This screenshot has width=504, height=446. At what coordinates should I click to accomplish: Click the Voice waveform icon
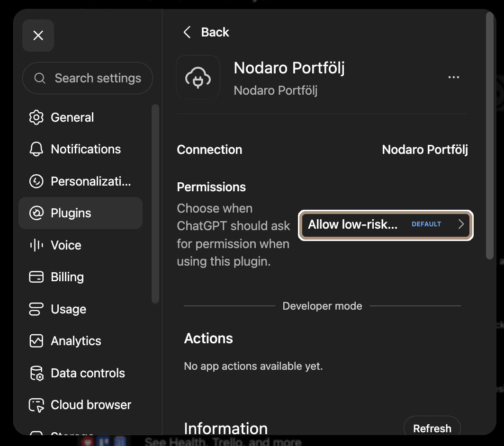click(x=36, y=245)
